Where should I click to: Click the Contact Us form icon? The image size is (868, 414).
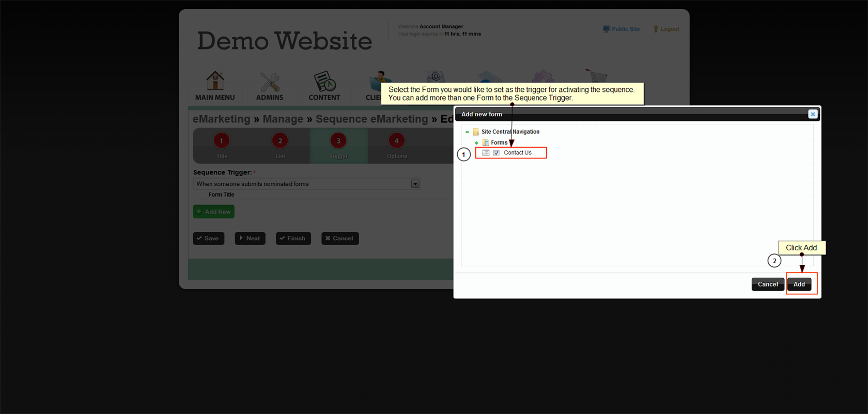click(486, 153)
